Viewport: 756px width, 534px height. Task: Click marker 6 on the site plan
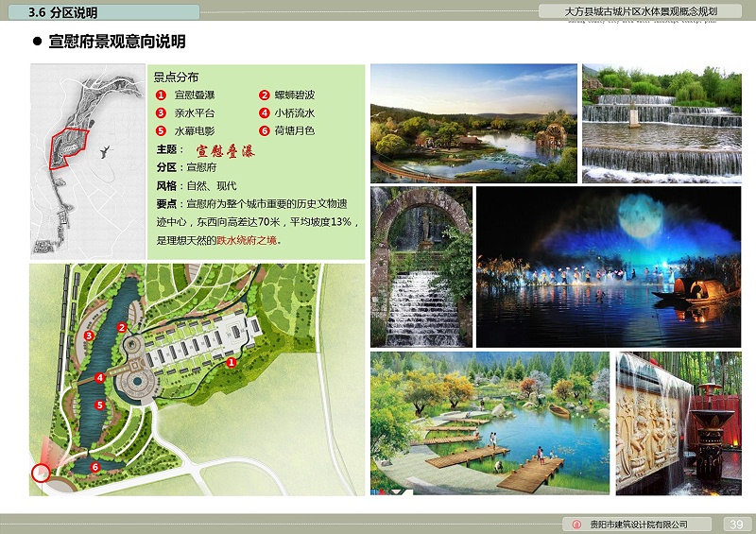tap(94, 466)
